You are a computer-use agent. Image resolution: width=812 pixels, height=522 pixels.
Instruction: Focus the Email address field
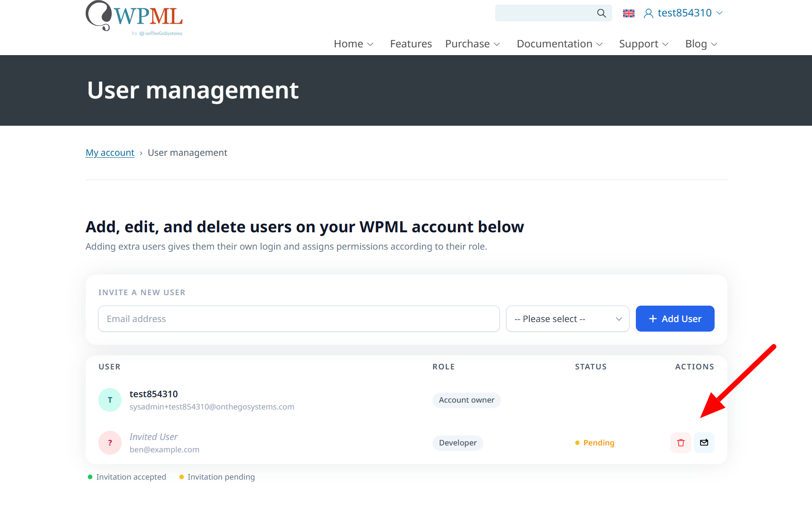pyautogui.click(x=299, y=319)
